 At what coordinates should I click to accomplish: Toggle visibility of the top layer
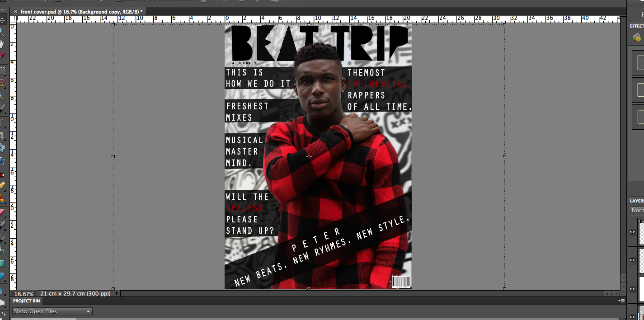click(633, 232)
